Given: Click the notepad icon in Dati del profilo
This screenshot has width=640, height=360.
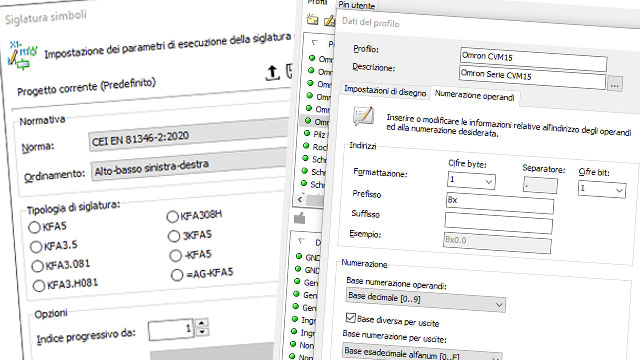Looking at the screenshot, I should [363, 116].
